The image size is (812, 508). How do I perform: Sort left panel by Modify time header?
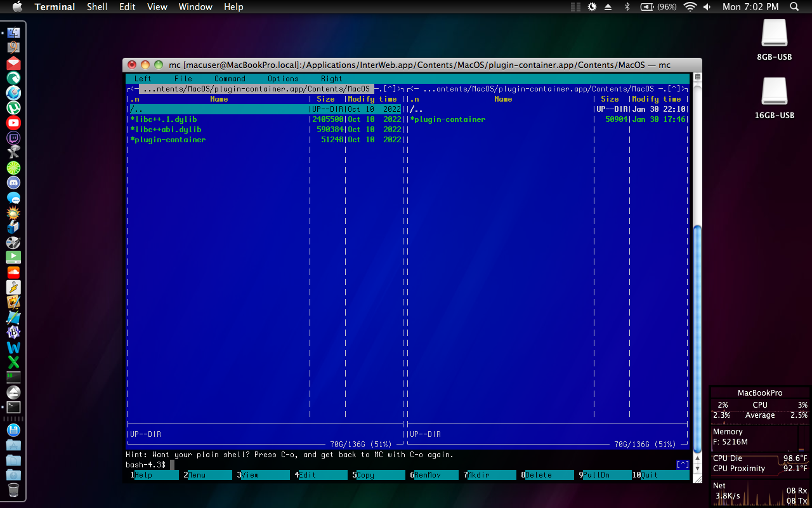pos(372,99)
